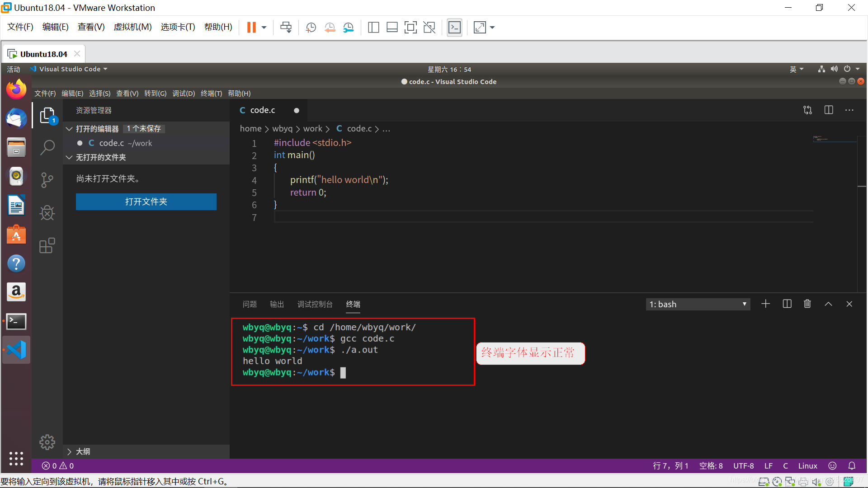Toggle the notifications bell in the status bar
Image resolution: width=868 pixels, height=488 pixels.
pyautogui.click(x=852, y=465)
